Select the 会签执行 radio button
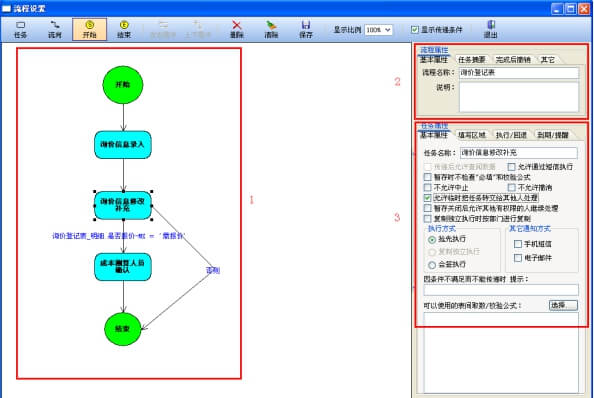The width and height of the screenshot is (594, 398). click(x=431, y=265)
